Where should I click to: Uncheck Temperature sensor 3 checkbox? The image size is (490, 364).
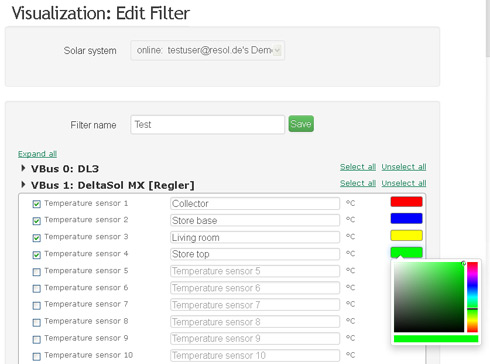tap(37, 238)
